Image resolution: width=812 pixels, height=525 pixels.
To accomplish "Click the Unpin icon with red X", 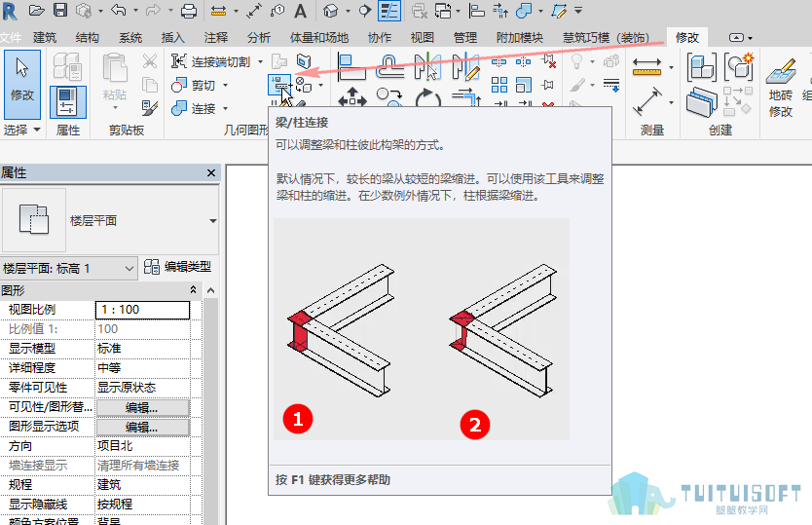I will tap(549, 61).
